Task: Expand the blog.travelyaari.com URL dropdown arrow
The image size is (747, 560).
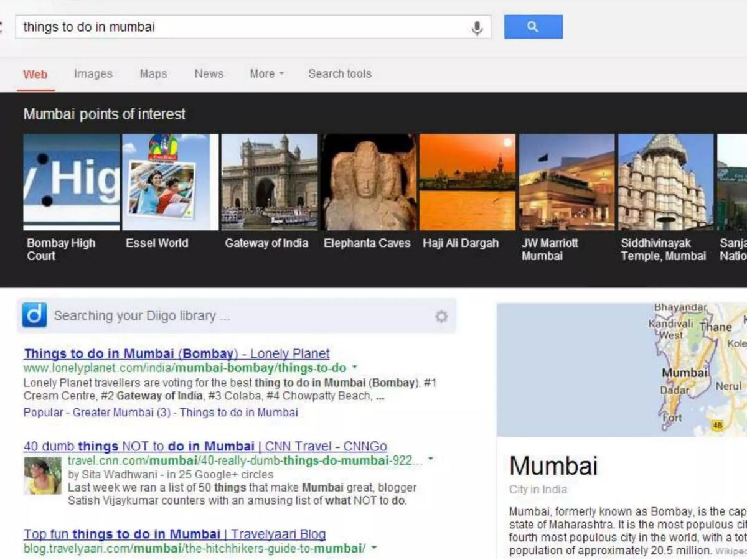Action: [x=374, y=548]
